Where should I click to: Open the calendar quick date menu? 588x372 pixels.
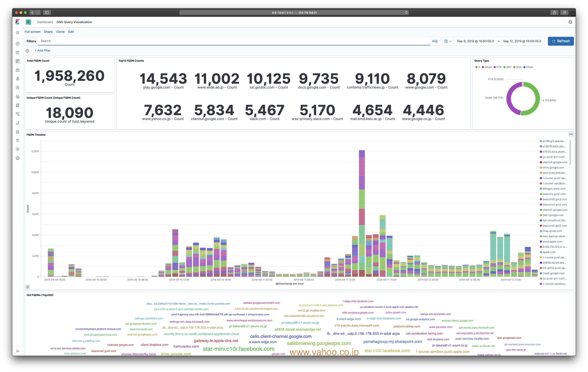pos(448,41)
